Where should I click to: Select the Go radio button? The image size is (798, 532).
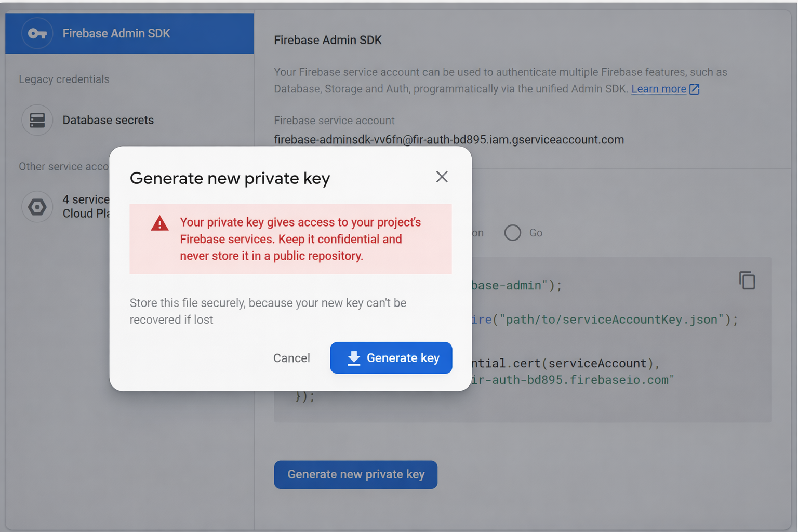(512, 233)
